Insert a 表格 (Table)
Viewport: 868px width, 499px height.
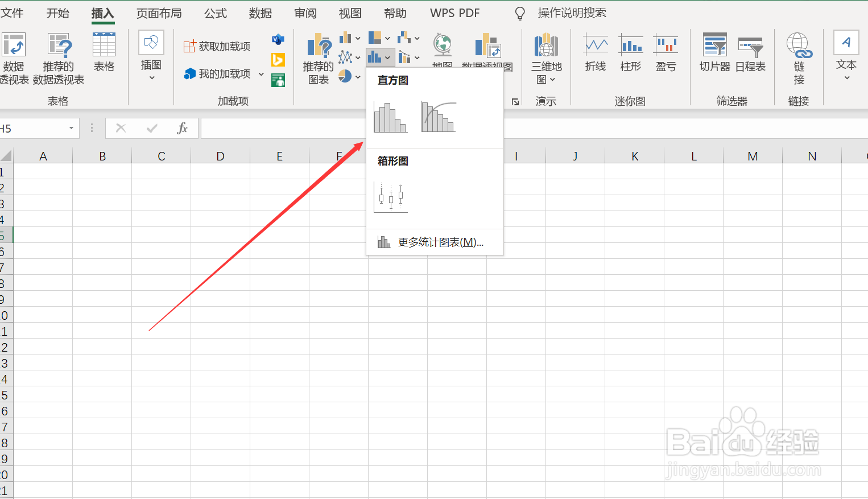(x=104, y=52)
